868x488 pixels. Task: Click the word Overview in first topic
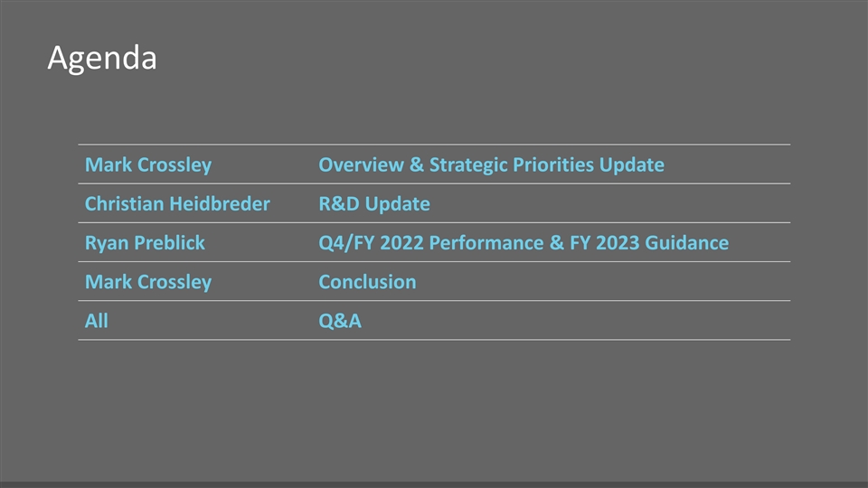click(x=360, y=165)
